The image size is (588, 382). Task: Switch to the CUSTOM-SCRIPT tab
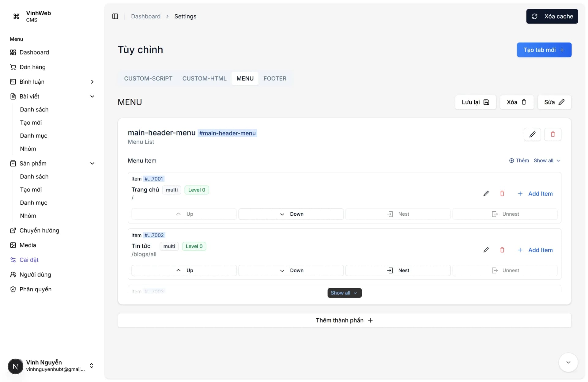pos(148,78)
